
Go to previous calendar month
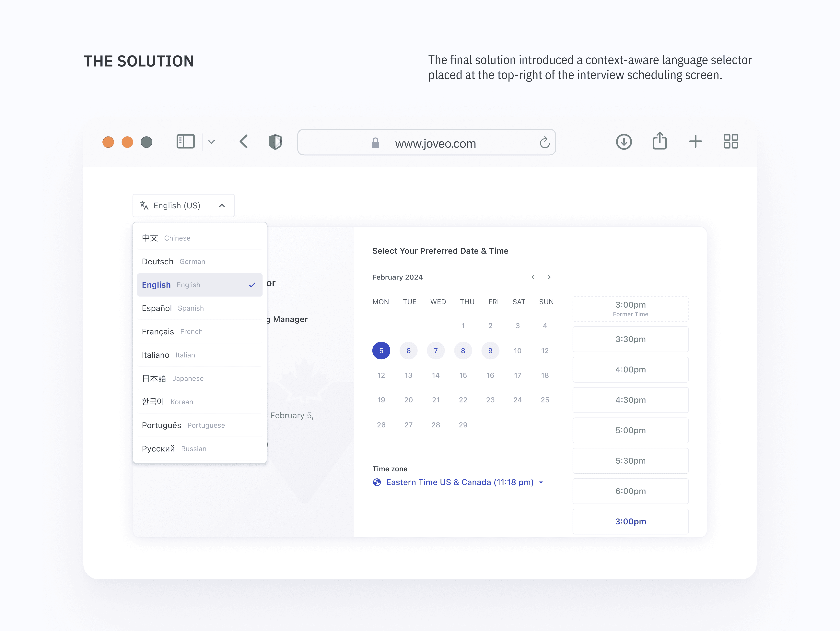click(533, 277)
